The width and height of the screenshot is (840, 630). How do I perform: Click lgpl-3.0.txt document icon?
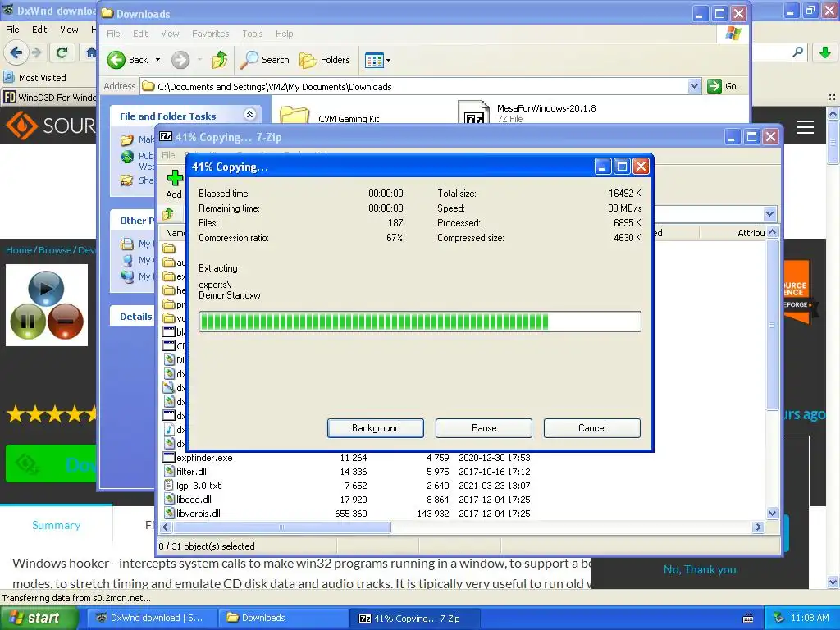pos(169,486)
